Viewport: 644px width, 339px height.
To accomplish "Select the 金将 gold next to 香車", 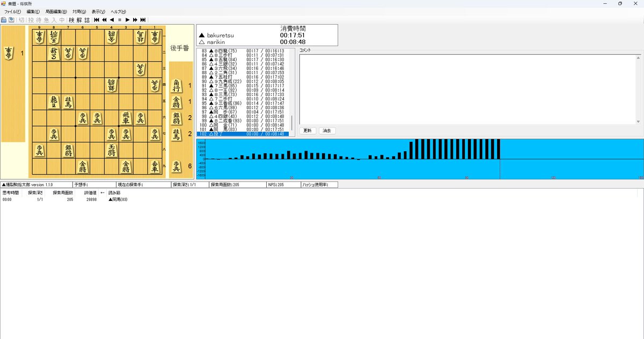I will (x=126, y=166).
